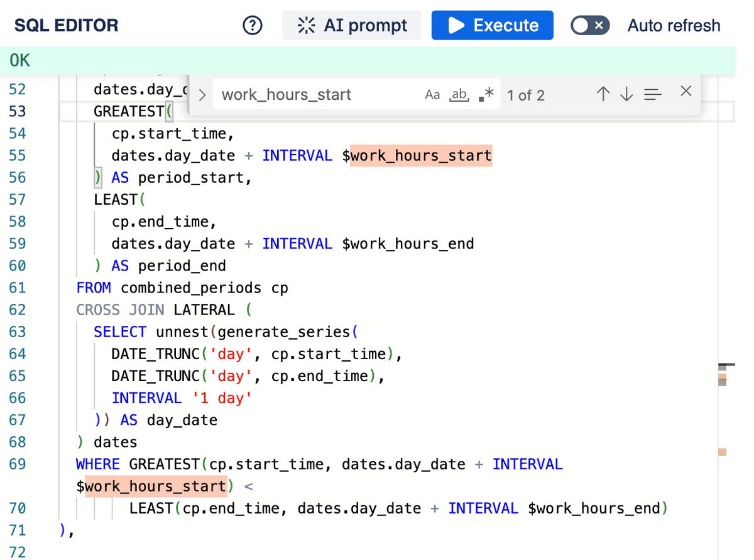754x560 pixels.
Task: Click the '1 day' string literal
Action: coord(221,397)
